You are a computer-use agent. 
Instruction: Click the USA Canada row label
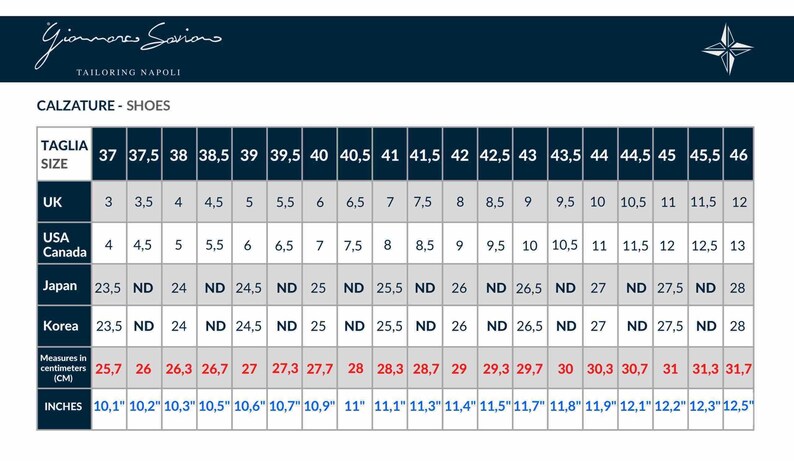coord(64,244)
